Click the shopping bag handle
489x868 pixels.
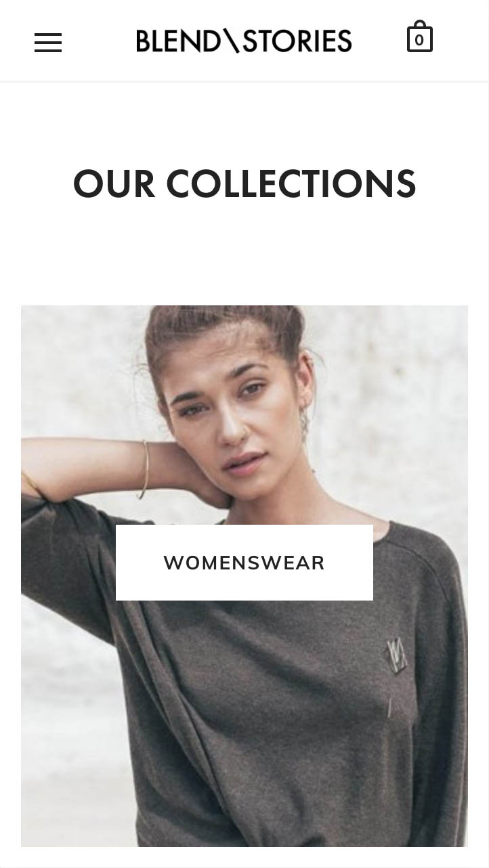(x=419, y=25)
